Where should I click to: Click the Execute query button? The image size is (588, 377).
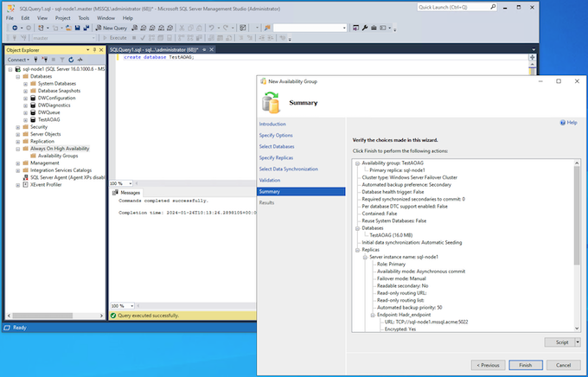coord(115,38)
